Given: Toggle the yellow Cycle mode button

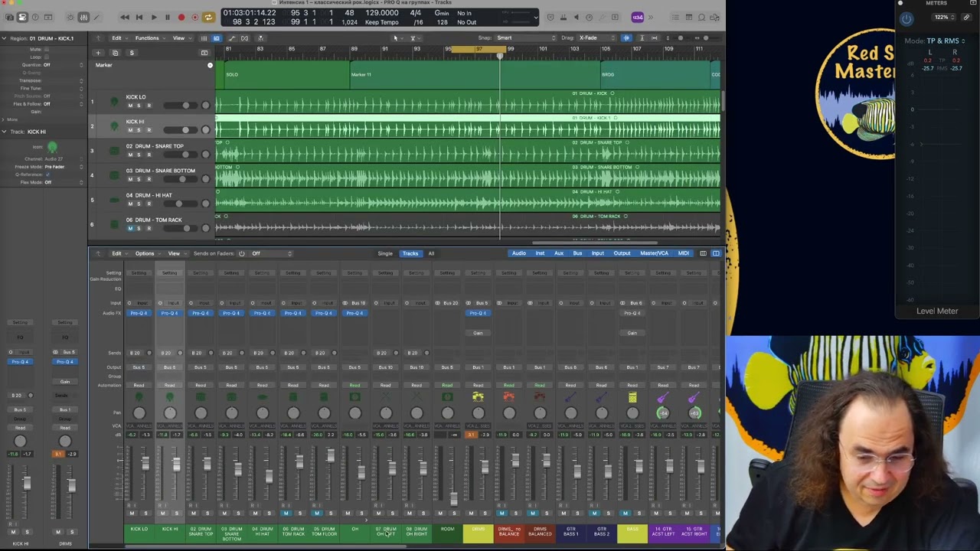Looking at the screenshot, I should pyautogui.click(x=208, y=17).
